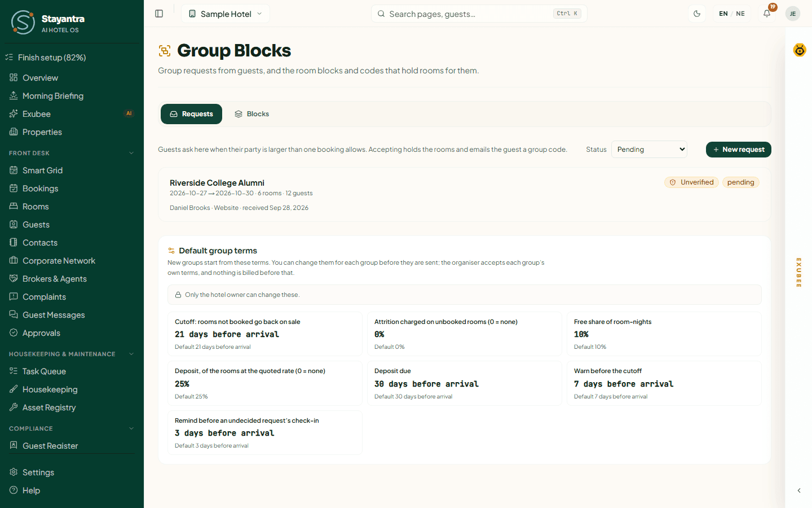Open the Smart Grid page
This screenshot has width=812, height=508.
point(72,170)
